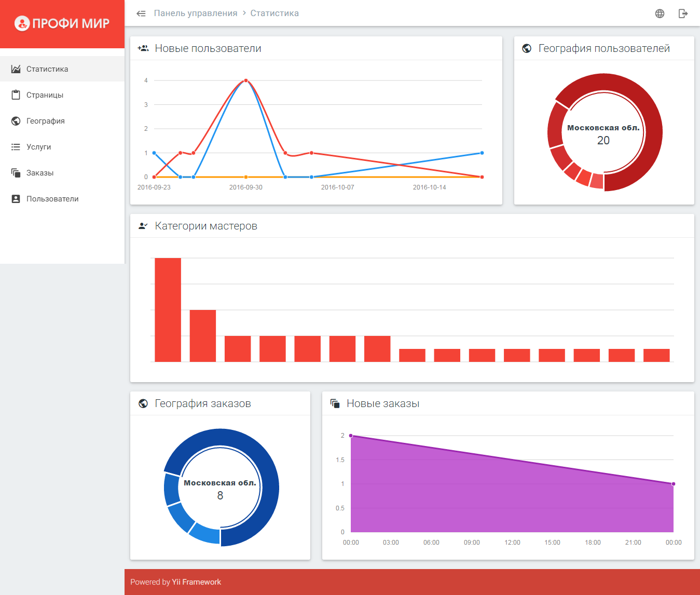Click the icon beside Категории мастеров
Image resolution: width=700 pixels, height=595 pixels.
pyautogui.click(x=143, y=226)
